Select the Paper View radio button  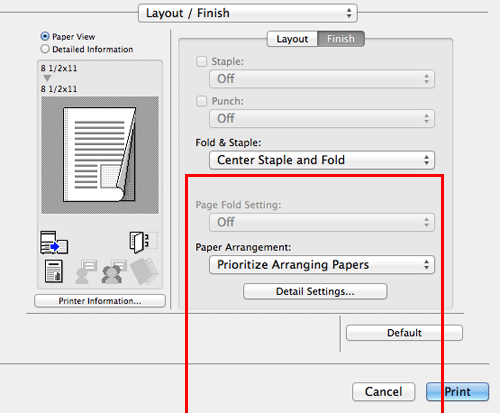(45, 36)
